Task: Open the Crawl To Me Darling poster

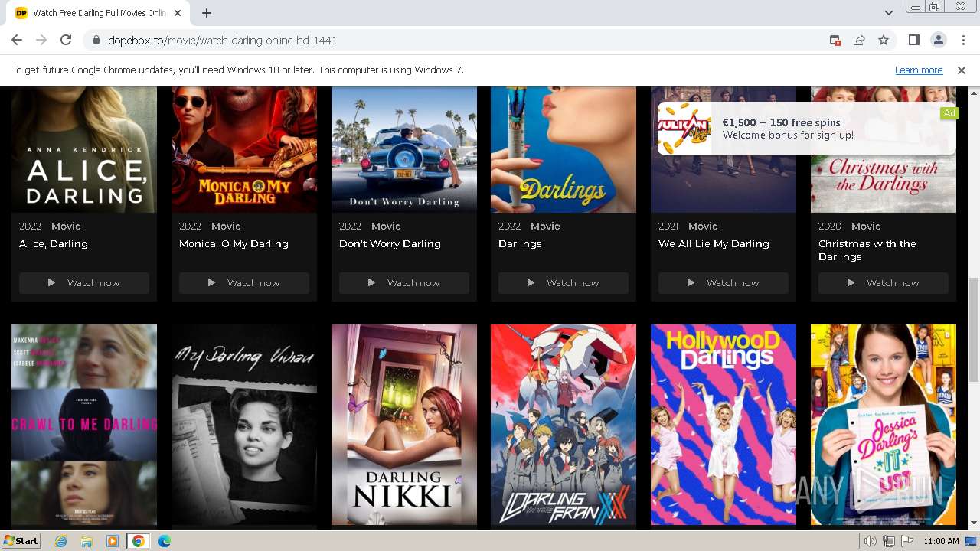Action: [84, 425]
